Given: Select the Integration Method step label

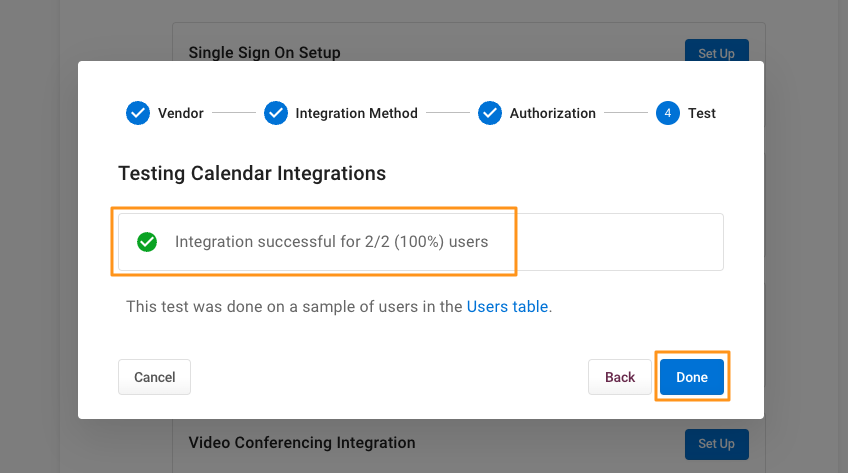Looking at the screenshot, I should (356, 114).
